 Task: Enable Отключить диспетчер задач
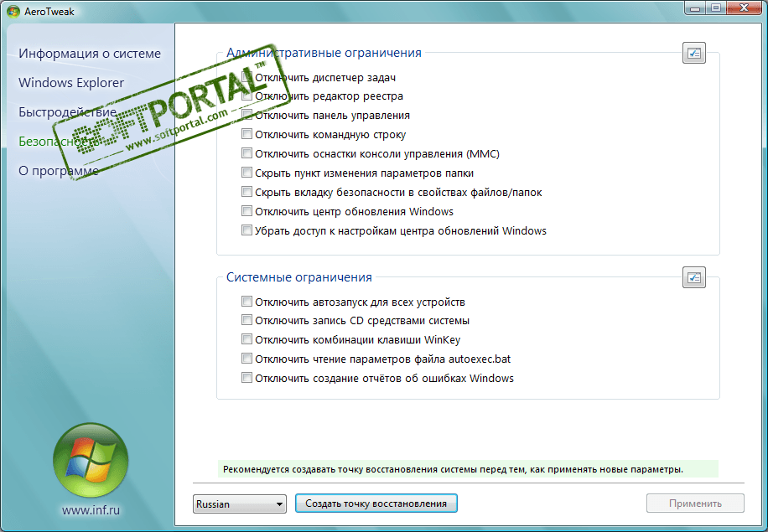coord(246,77)
